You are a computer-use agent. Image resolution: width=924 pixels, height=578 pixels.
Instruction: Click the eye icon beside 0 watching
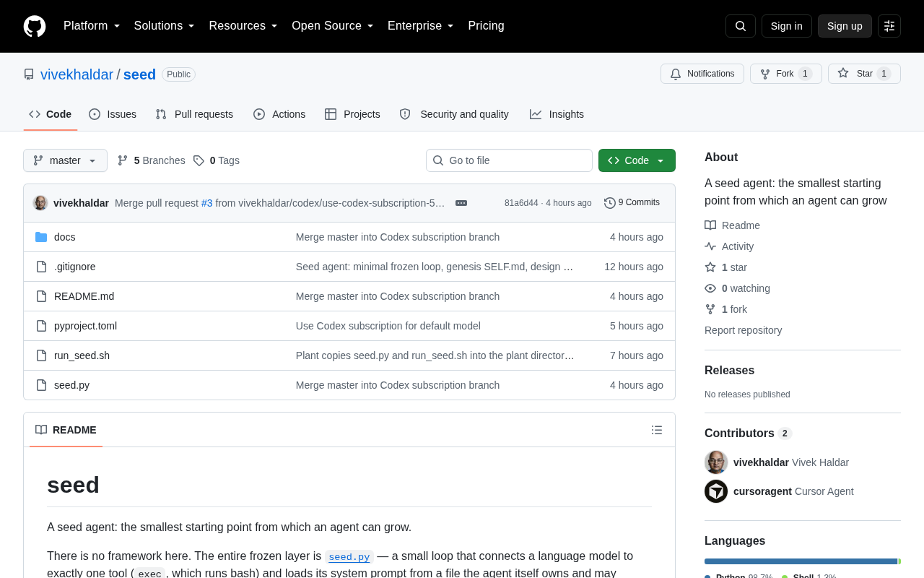(x=710, y=288)
